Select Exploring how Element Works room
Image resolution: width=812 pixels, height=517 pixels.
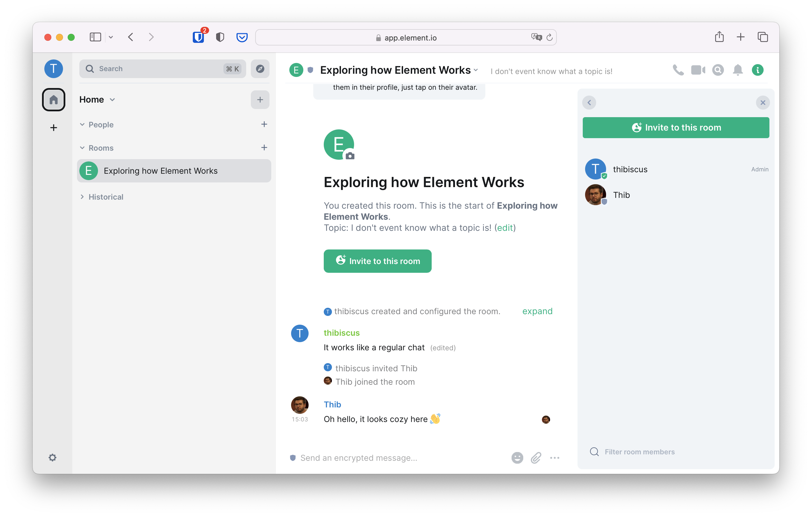coord(160,171)
